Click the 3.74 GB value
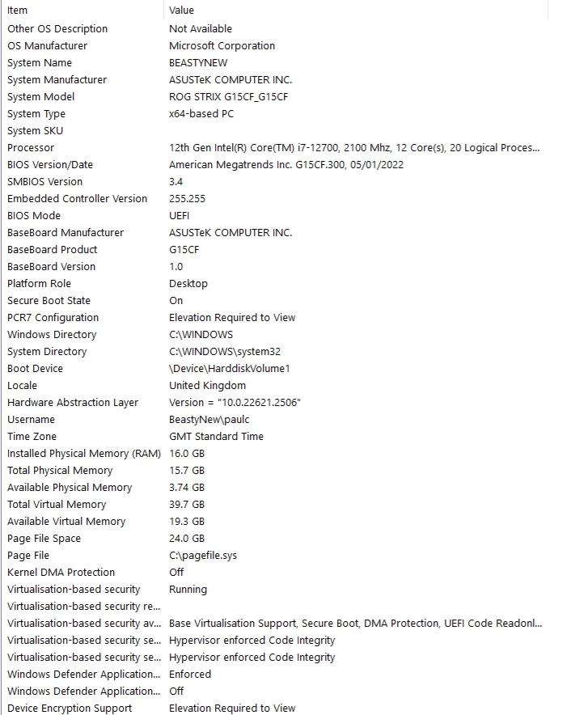 187,488
